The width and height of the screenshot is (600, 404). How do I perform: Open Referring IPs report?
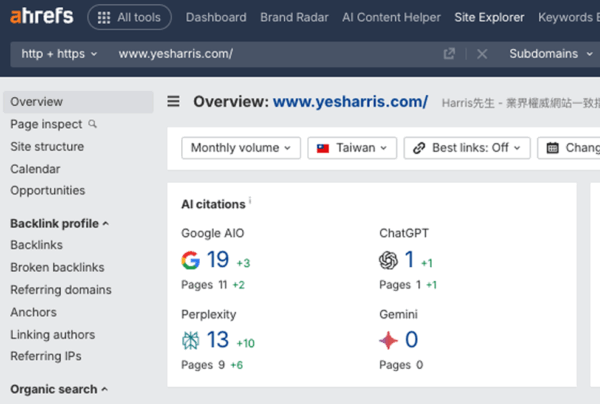46,356
